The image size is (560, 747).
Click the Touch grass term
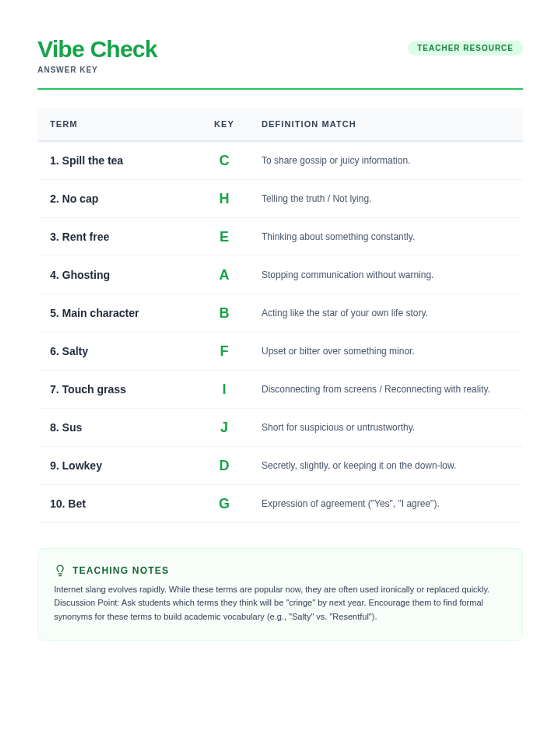click(88, 389)
